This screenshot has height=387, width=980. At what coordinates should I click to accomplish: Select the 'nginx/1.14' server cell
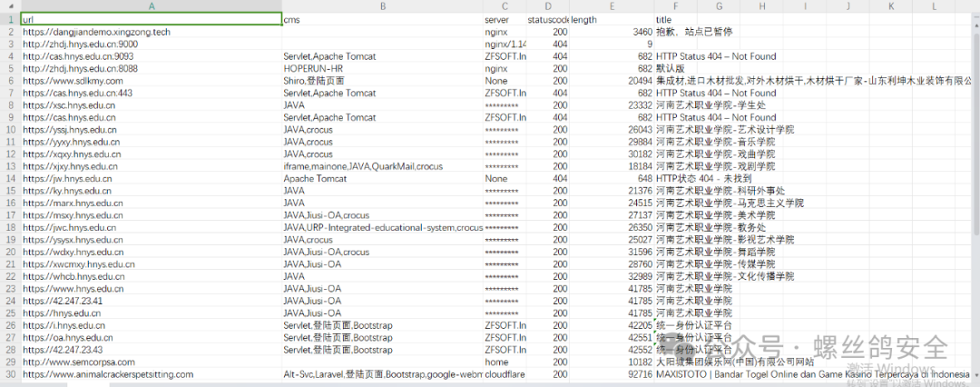[505, 44]
